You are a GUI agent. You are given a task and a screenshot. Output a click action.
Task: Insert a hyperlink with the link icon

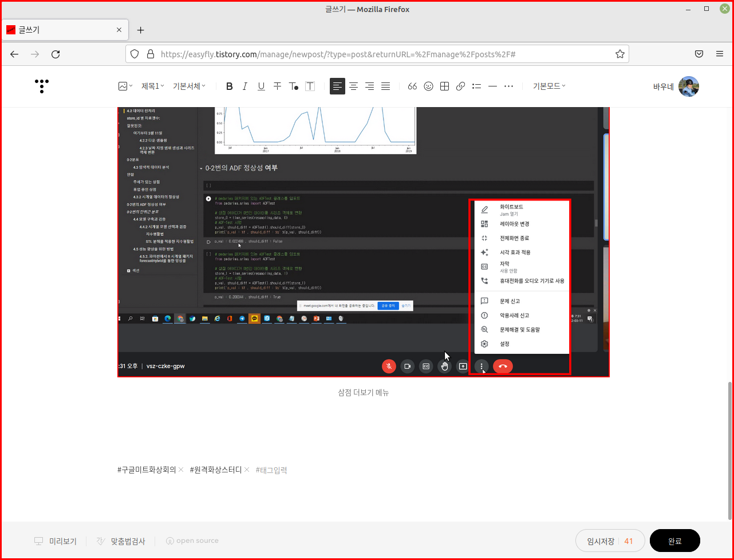460,86
